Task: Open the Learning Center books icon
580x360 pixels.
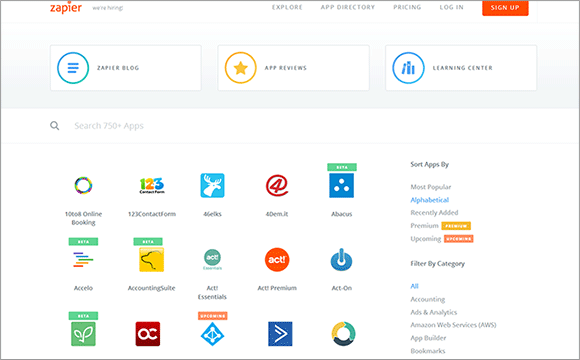Action: [x=408, y=68]
